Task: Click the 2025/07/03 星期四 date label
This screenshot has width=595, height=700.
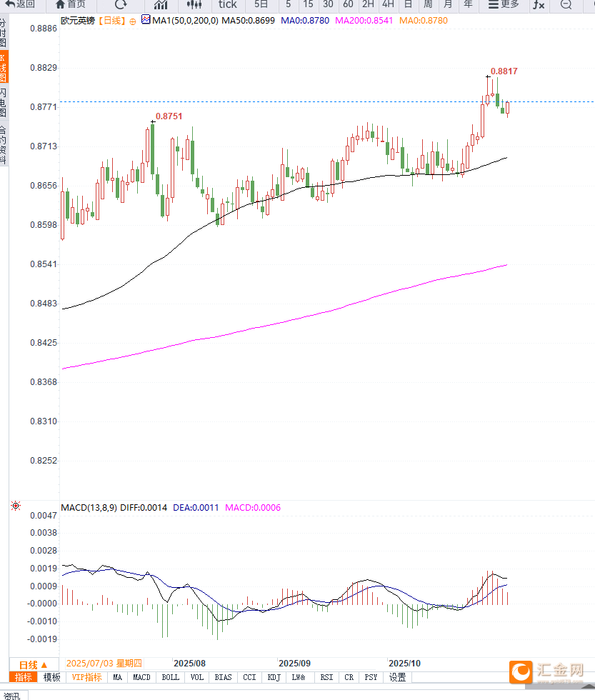Action: 104,664
